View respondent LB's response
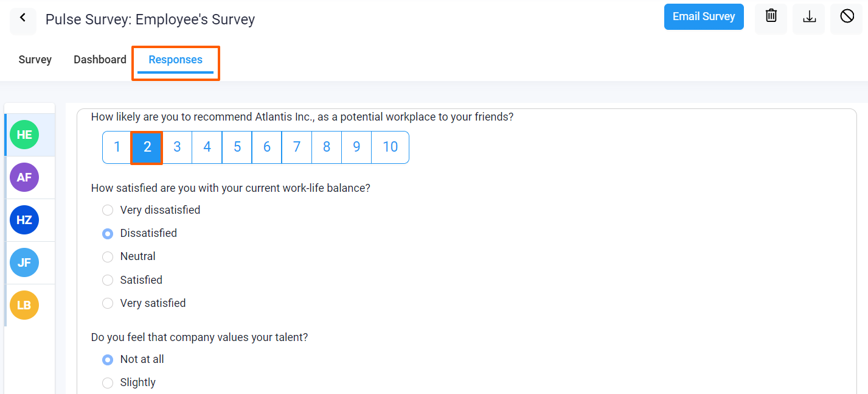Viewport: 868px width, 394px height. (x=24, y=304)
